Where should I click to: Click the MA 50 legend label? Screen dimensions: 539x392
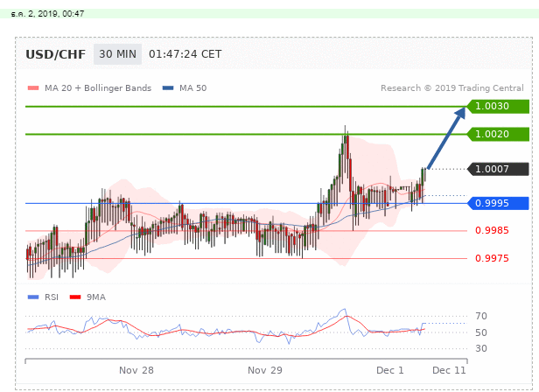(192, 88)
